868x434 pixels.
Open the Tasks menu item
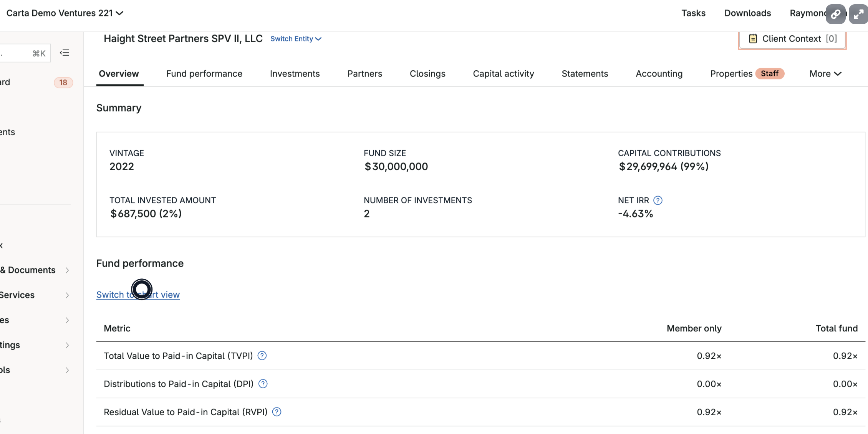click(694, 13)
